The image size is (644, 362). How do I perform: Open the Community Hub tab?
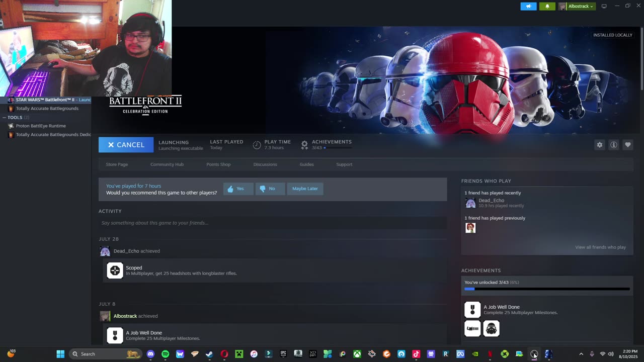(167, 164)
